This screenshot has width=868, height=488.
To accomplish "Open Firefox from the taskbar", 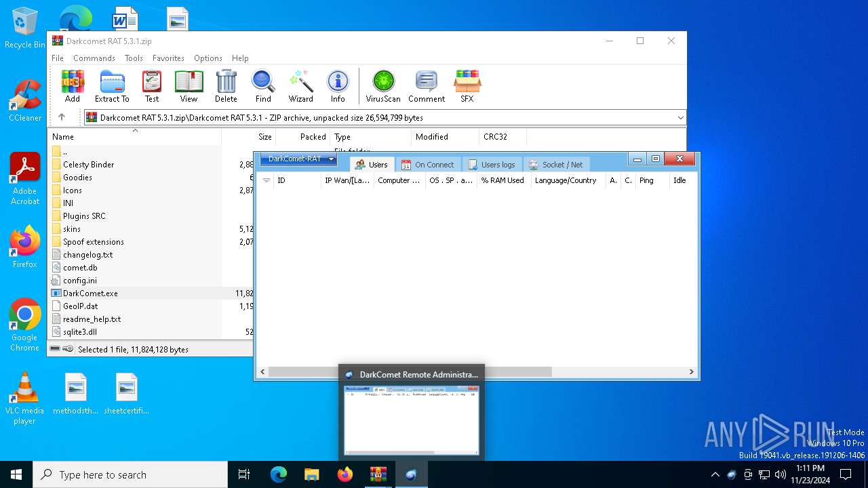I will tap(344, 474).
